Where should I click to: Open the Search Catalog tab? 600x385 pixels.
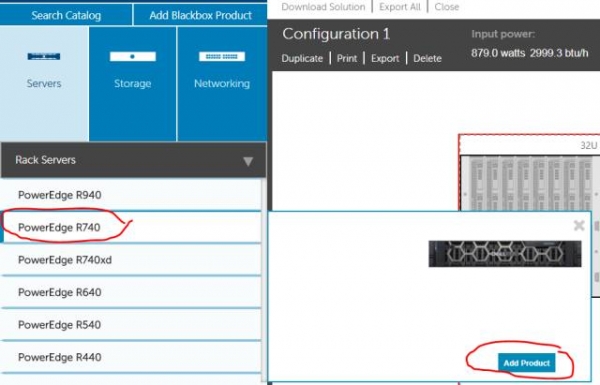66,15
